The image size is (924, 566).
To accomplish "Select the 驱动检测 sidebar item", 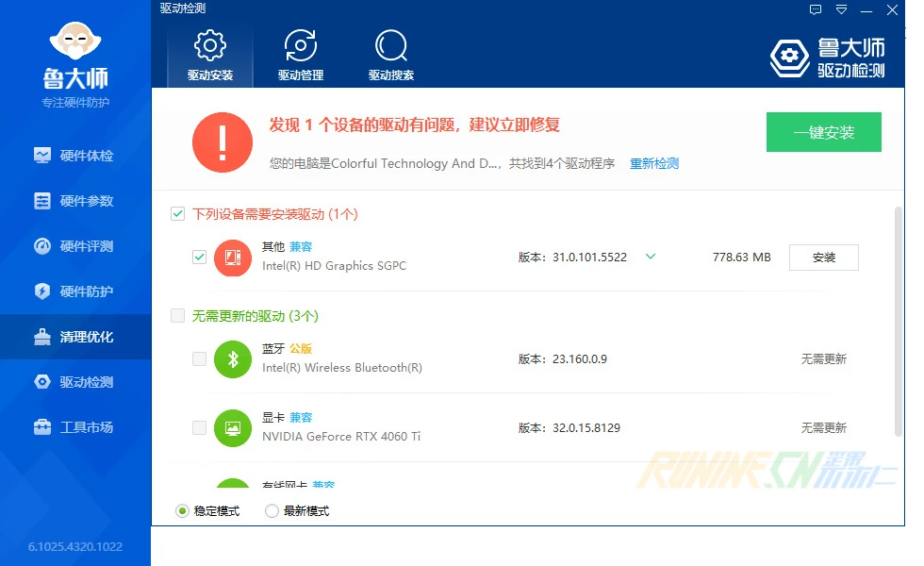I will coord(75,381).
